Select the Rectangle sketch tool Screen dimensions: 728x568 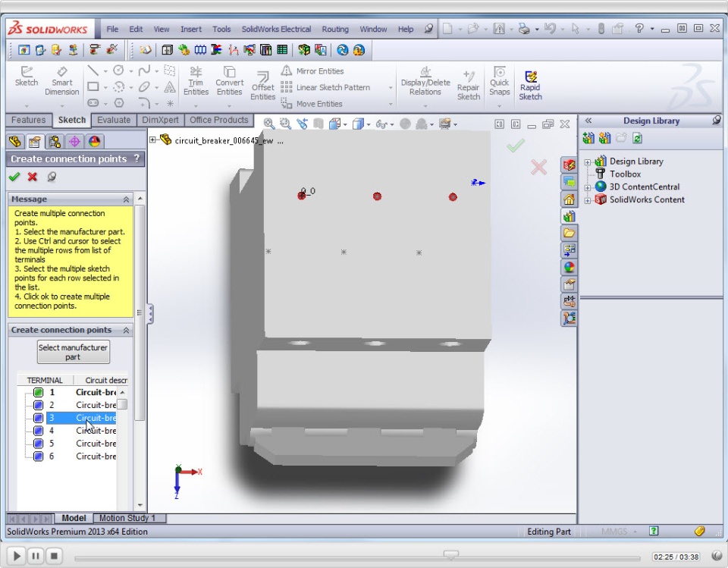93,87
